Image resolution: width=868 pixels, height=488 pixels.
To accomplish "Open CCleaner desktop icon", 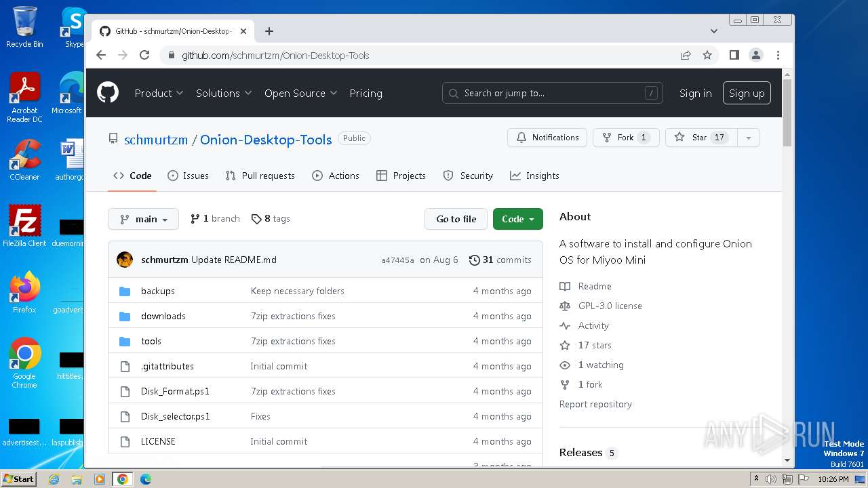I will coord(24,160).
